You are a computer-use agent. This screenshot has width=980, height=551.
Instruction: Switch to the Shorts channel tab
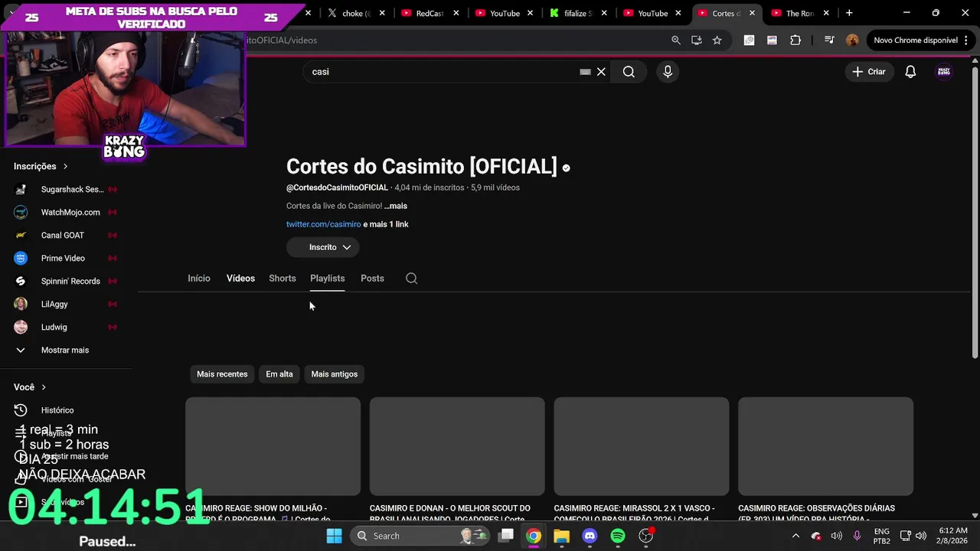coord(283,278)
